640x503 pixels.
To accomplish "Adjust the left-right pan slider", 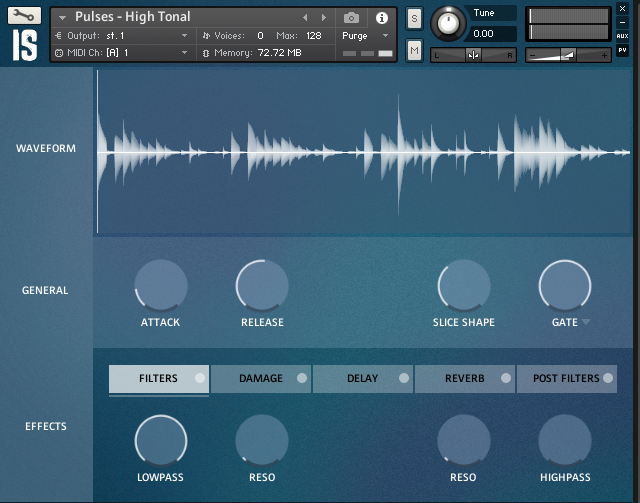I will pos(473,55).
